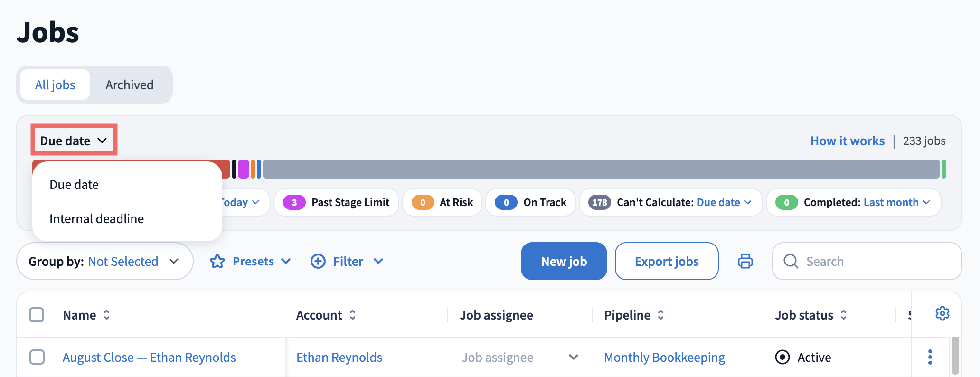Sort by Job status column arrows
This screenshot has width=980, height=377.
pos(843,315)
